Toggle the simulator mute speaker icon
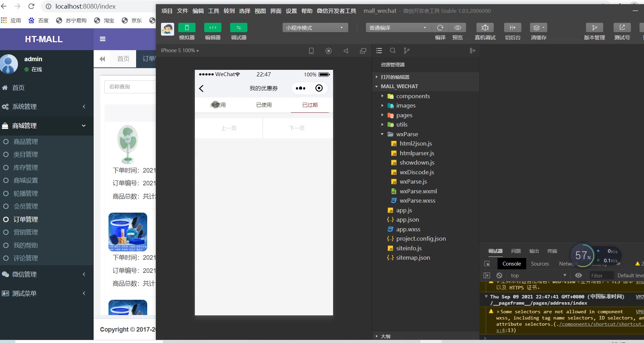 [346, 51]
